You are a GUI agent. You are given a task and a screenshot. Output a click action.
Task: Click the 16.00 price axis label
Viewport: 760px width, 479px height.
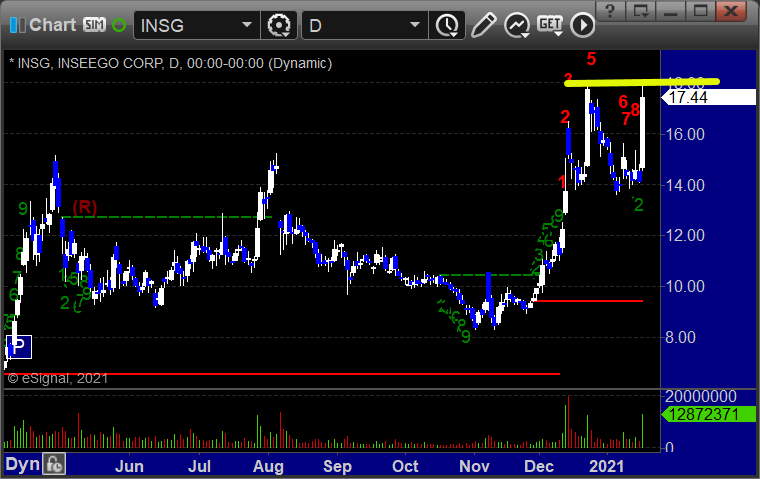point(685,134)
